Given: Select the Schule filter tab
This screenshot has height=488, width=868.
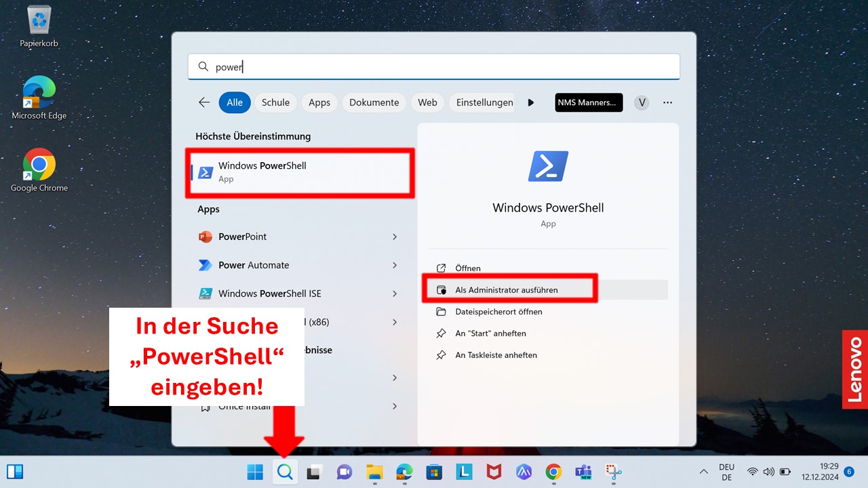Looking at the screenshot, I should point(275,102).
